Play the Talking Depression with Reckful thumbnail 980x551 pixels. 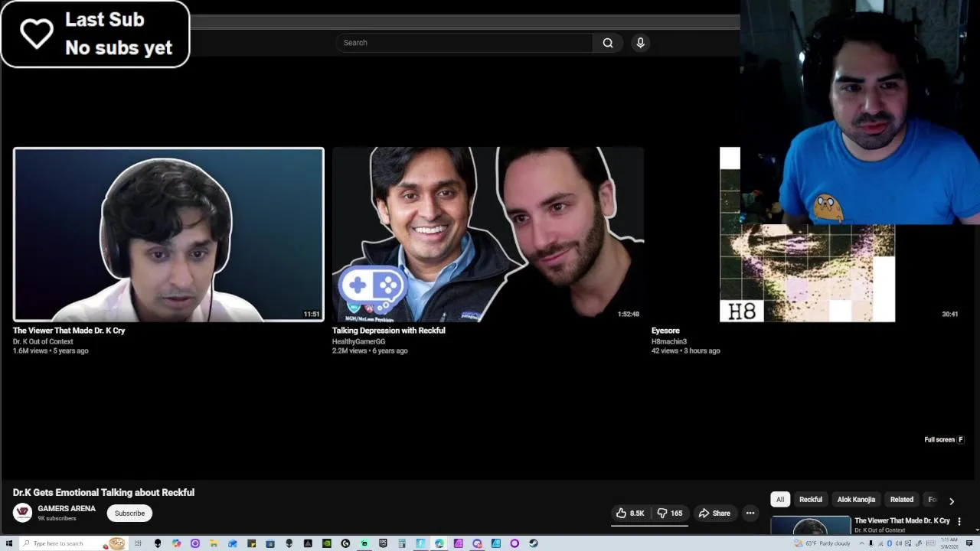point(488,234)
